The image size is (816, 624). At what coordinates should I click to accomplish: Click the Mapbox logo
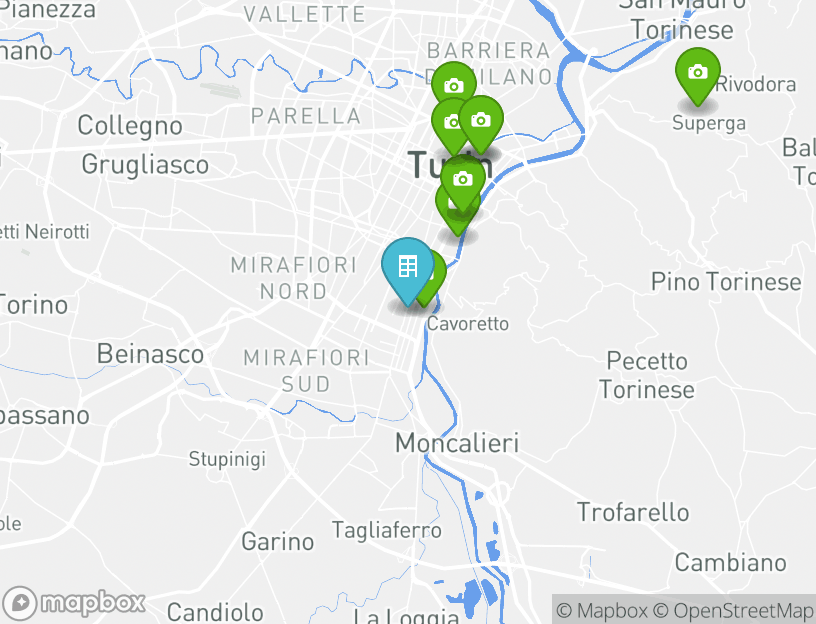(x=73, y=604)
